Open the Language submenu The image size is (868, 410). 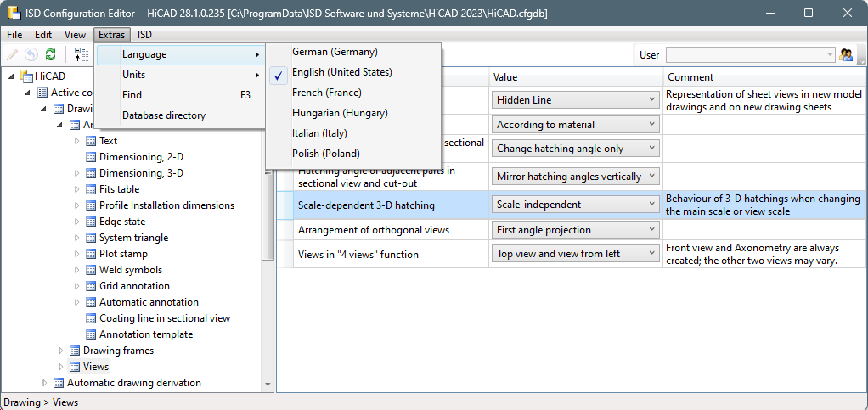click(x=180, y=55)
